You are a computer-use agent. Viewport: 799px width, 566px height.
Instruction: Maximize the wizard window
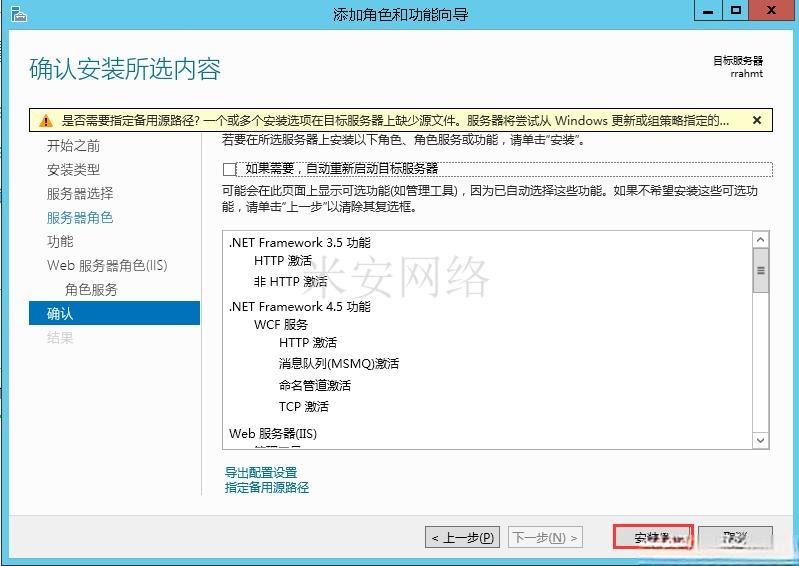pos(736,10)
